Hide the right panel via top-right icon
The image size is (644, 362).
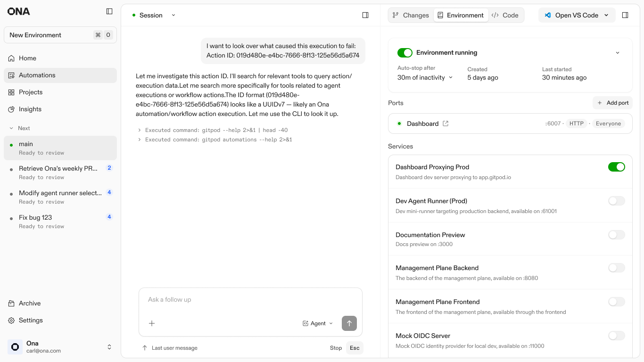(x=625, y=15)
